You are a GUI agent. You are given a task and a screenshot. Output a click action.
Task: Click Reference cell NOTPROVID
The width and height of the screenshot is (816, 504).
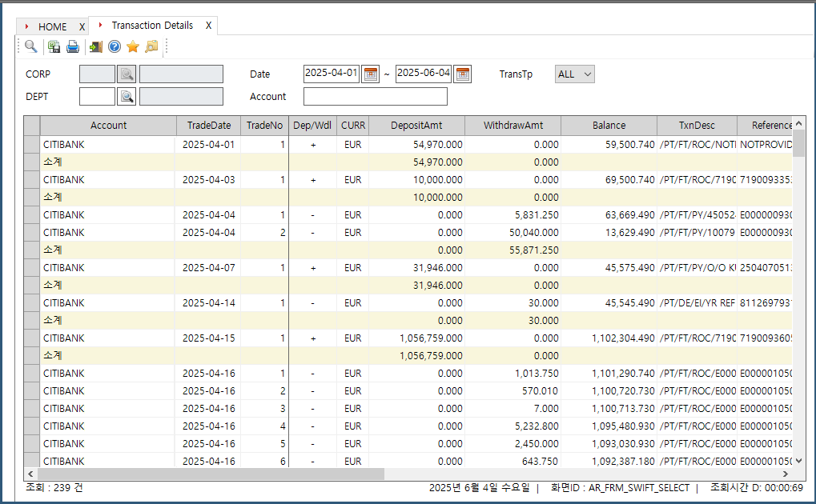tap(765, 145)
